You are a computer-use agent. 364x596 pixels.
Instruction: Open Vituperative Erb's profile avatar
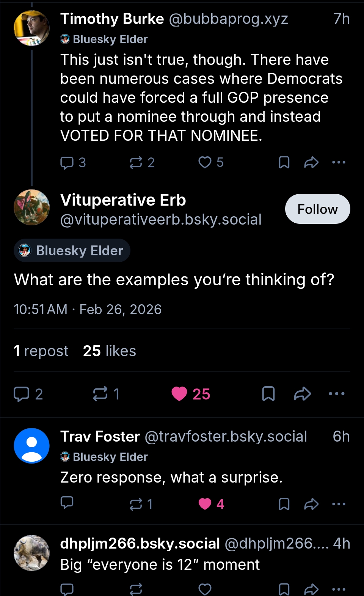32,208
